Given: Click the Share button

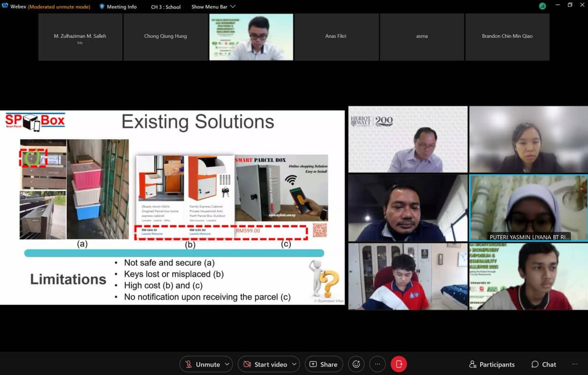Looking at the screenshot, I should (324, 364).
